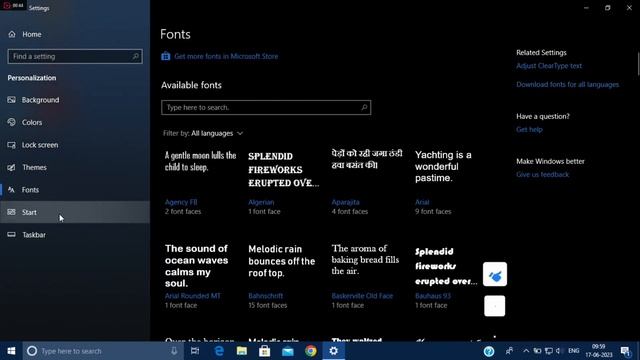This screenshot has height=360, width=640.
Task: Click the Fonts letter icon
Action: [x=11, y=190]
